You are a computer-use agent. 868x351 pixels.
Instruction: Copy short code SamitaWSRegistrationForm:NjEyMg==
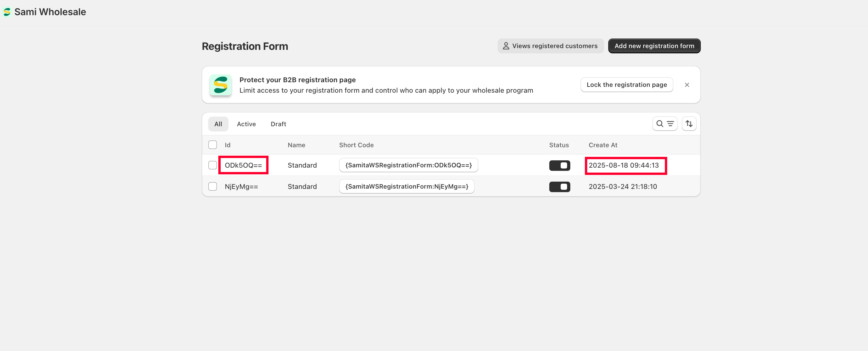click(x=406, y=187)
